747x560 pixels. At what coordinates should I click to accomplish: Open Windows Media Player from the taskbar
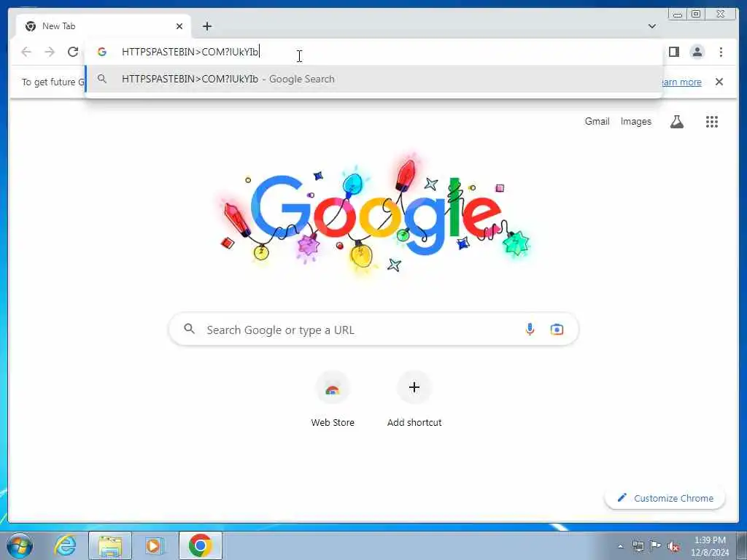[x=154, y=545]
